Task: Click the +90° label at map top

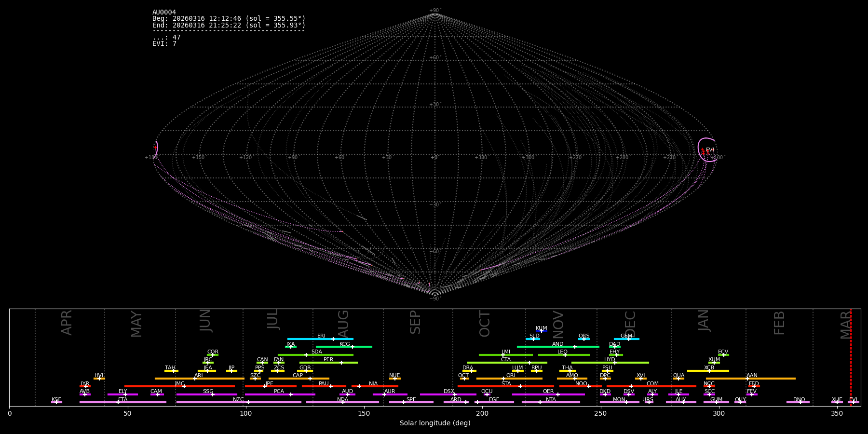Action: click(x=435, y=10)
